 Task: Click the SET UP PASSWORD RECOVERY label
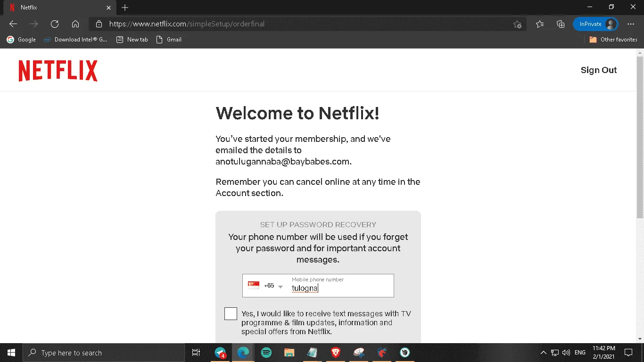[318, 224]
